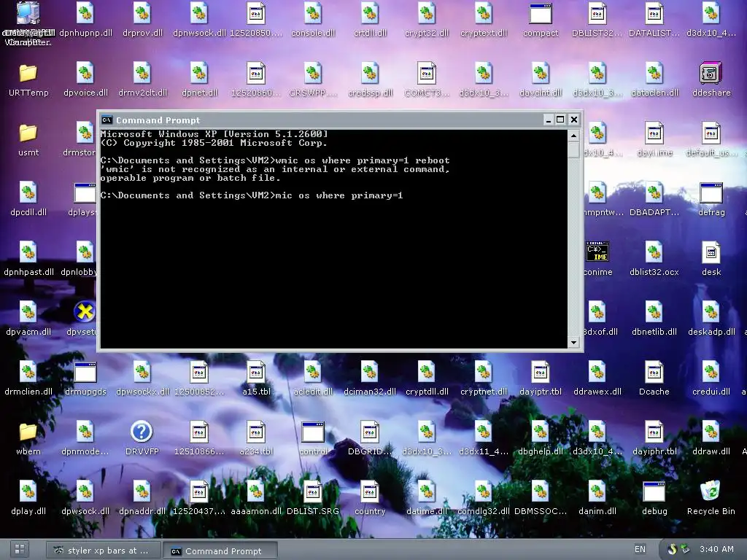Switch to styler xp bars taskbar button
This screenshot has height=560, width=747.
102,551
